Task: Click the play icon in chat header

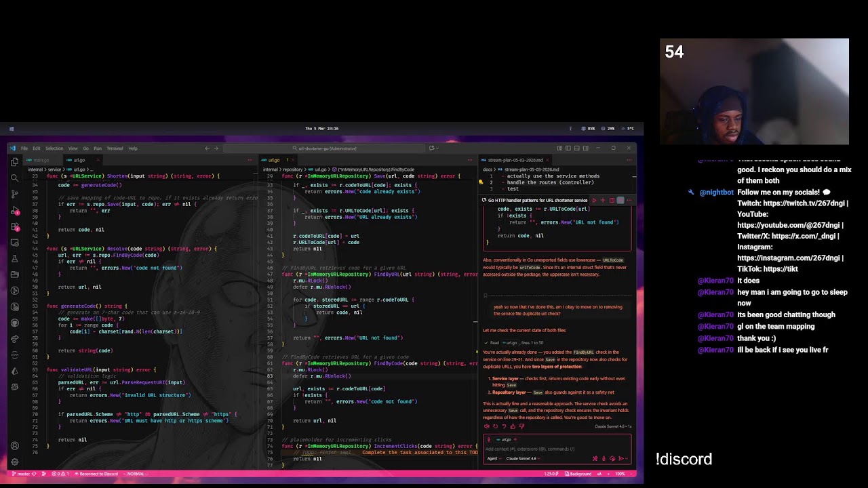Action: (x=594, y=200)
